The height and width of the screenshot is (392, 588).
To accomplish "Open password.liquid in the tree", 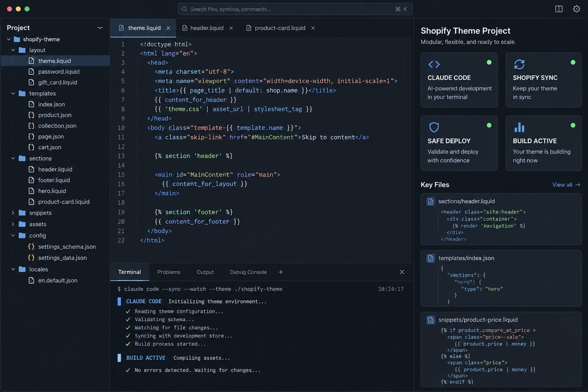I will tap(56, 72).
